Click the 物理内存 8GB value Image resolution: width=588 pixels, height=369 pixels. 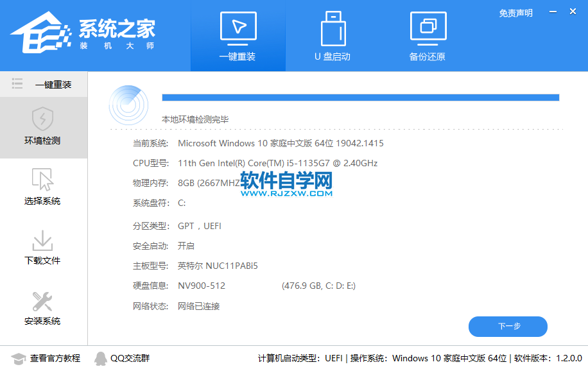(209, 183)
